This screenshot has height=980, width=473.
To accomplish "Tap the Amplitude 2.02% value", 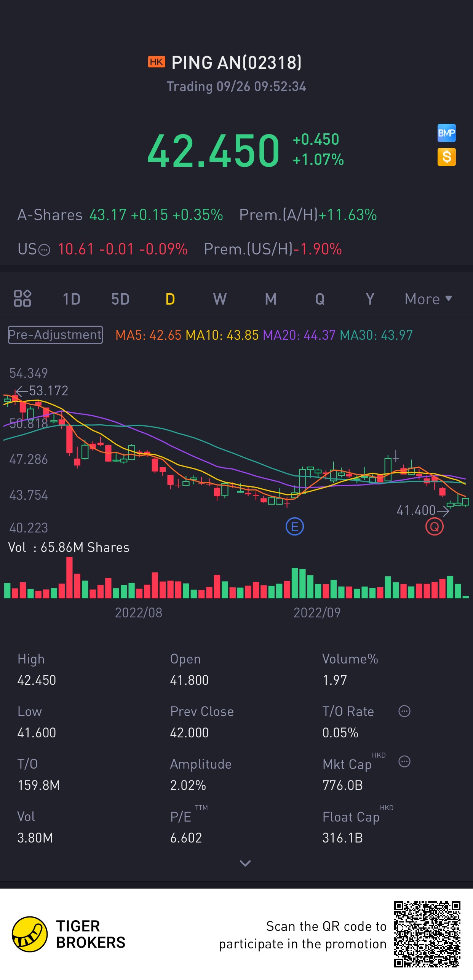I will pyautogui.click(x=188, y=785).
